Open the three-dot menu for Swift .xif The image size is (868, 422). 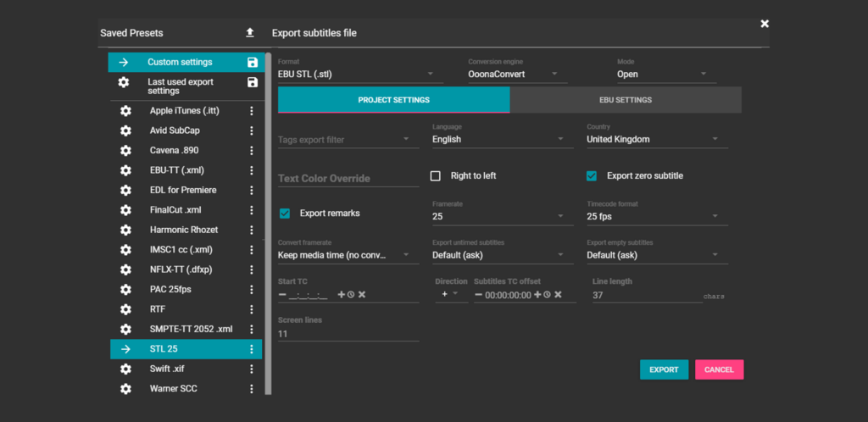click(251, 369)
